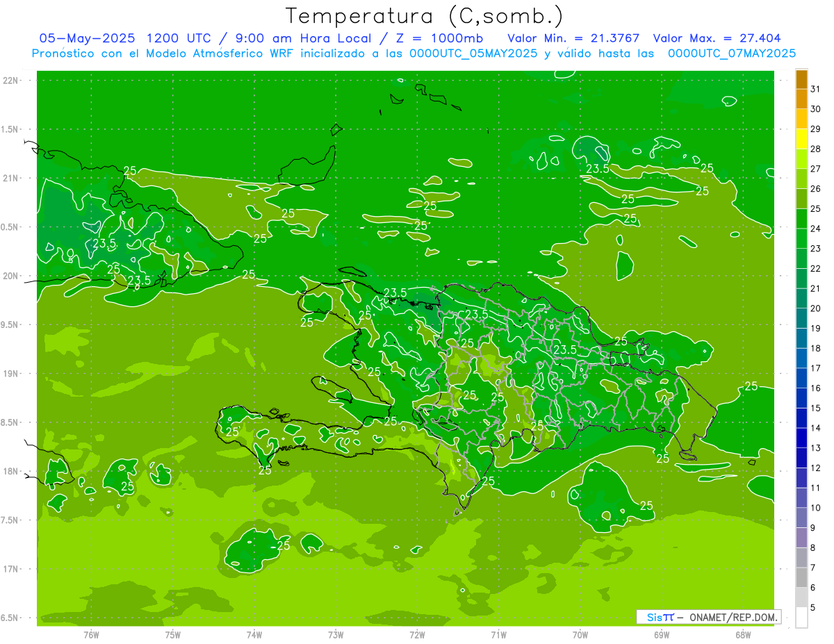Click the purple colorbar swatch between 8 and 9
The height and width of the screenshot is (644, 834).
coord(801,538)
